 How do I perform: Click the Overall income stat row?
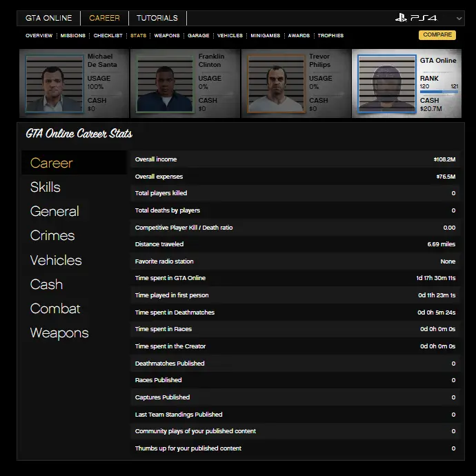(x=295, y=159)
